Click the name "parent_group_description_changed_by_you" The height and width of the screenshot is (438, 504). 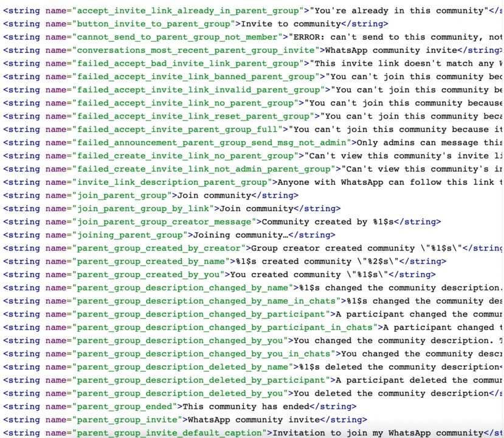pos(180,341)
